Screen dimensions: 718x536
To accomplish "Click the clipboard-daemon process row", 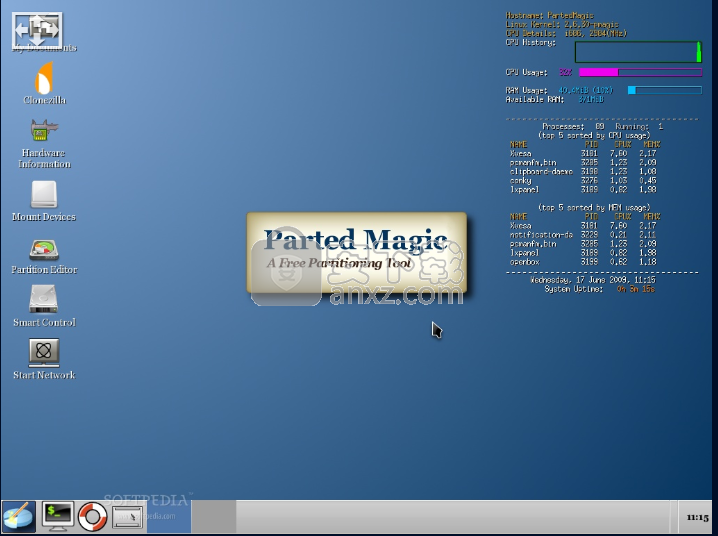I will [x=583, y=172].
